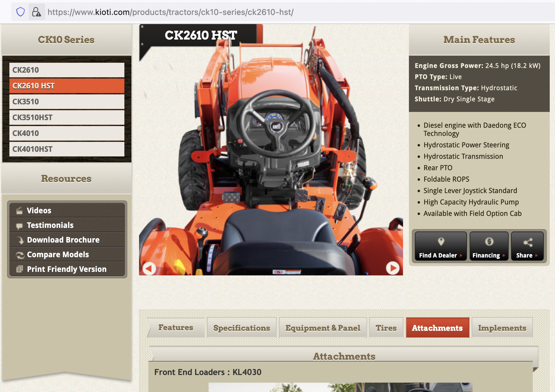Viewport: 555px width, 392px height.
Task: Click the Videos clapperboard icon
Action: [x=19, y=211]
